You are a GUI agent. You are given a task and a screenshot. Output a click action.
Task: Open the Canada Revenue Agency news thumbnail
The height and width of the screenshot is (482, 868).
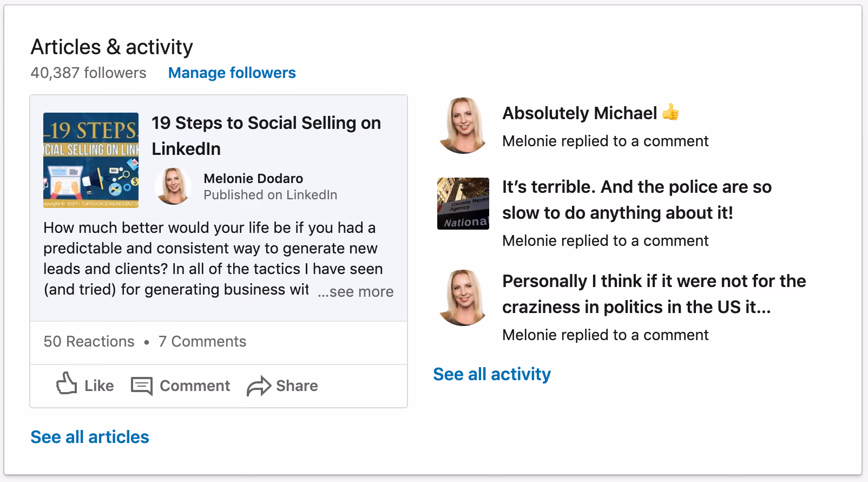coord(463,204)
